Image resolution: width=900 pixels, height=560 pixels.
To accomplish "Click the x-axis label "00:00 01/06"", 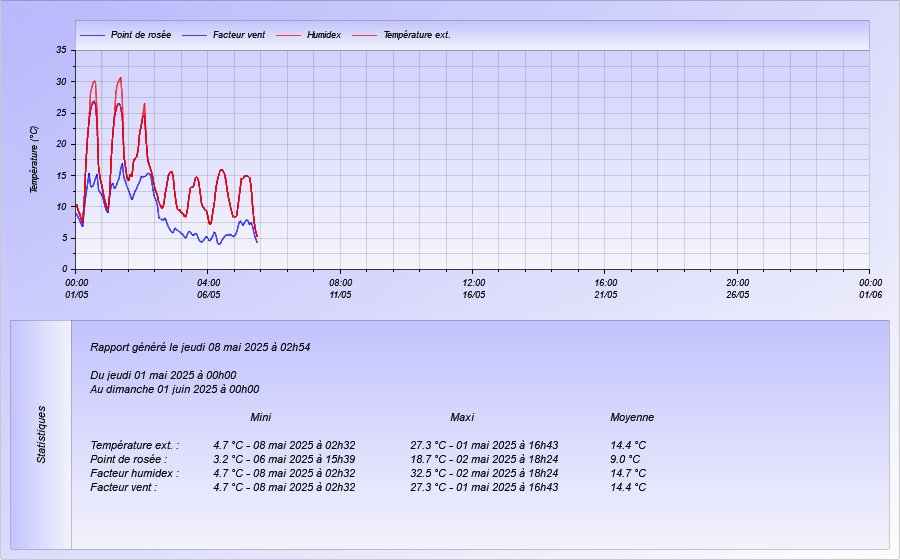I will [x=870, y=289].
